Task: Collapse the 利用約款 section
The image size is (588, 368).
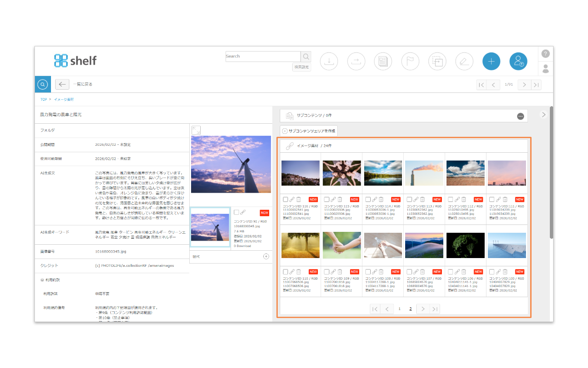Action: pos(42,280)
